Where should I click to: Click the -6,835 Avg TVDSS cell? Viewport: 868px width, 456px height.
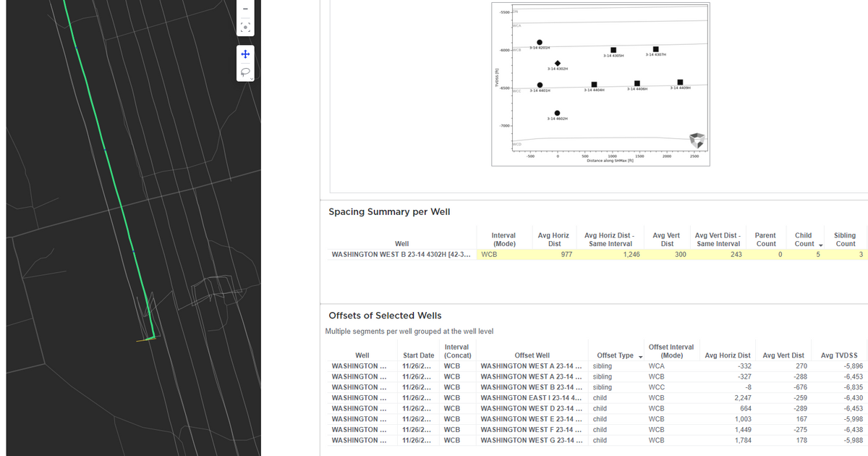click(853, 387)
